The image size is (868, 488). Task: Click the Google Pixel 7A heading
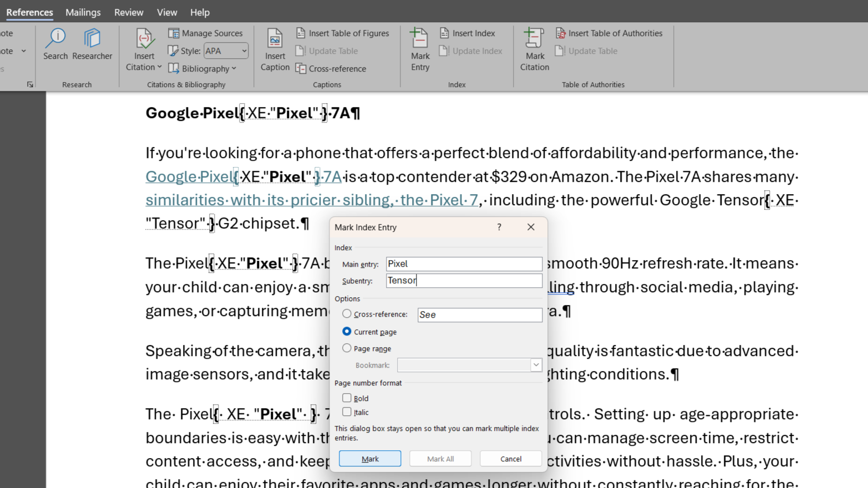[x=253, y=113]
